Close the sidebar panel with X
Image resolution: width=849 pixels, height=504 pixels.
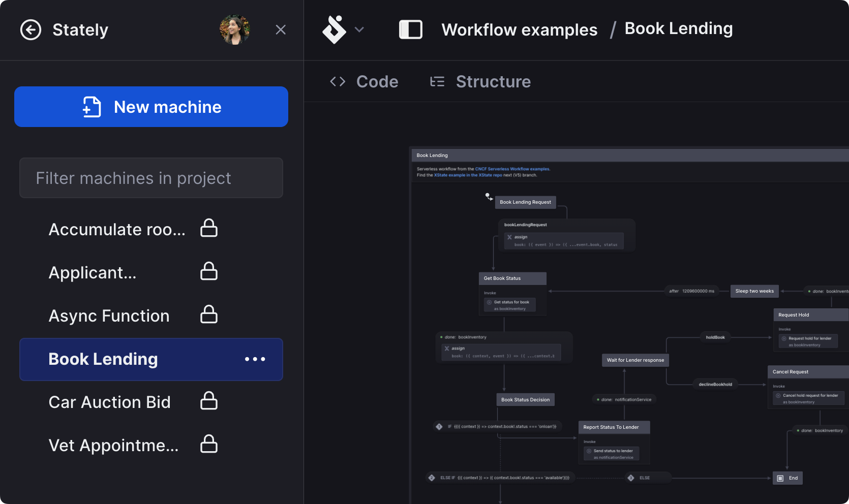(281, 30)
